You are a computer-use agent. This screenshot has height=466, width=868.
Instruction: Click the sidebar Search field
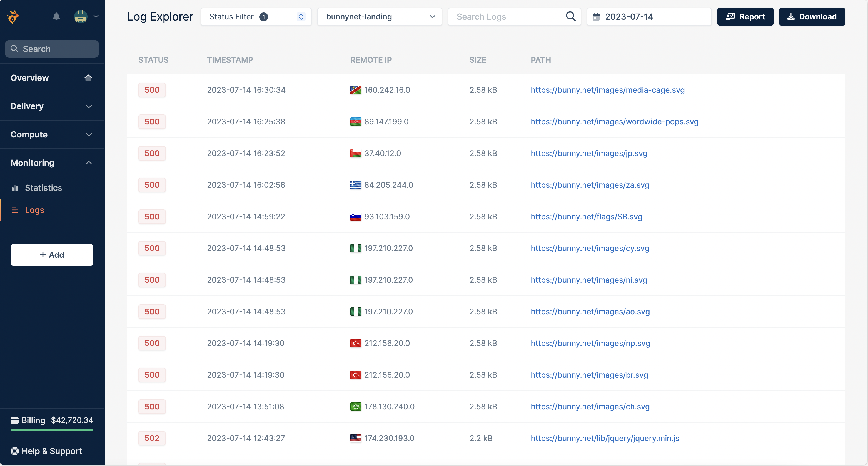(52, 49)
